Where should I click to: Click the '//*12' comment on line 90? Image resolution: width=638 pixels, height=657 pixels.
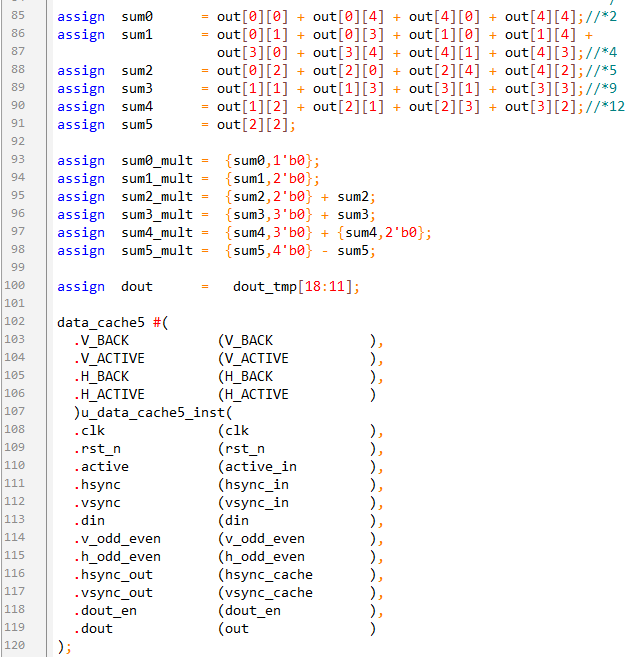coord(605,107)
